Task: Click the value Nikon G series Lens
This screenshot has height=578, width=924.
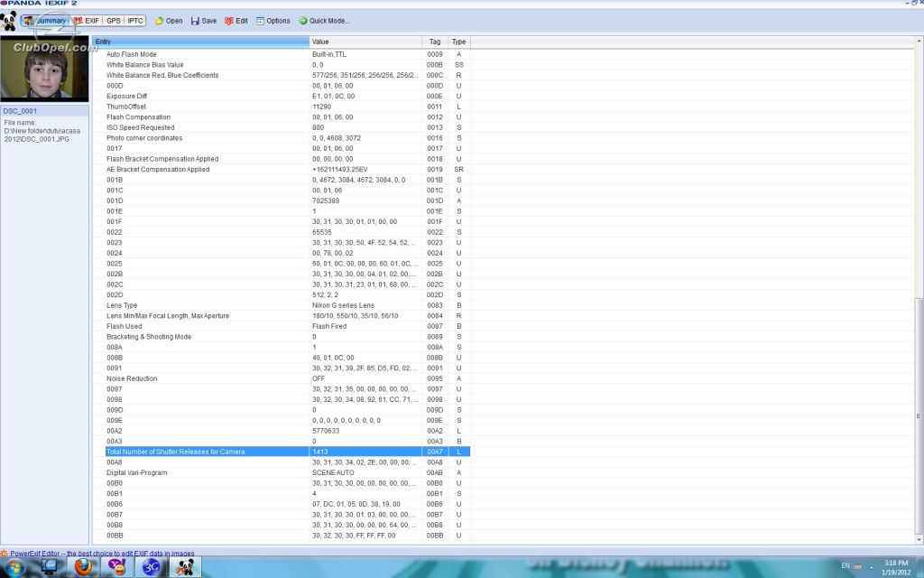Action: tap(343, 305)
